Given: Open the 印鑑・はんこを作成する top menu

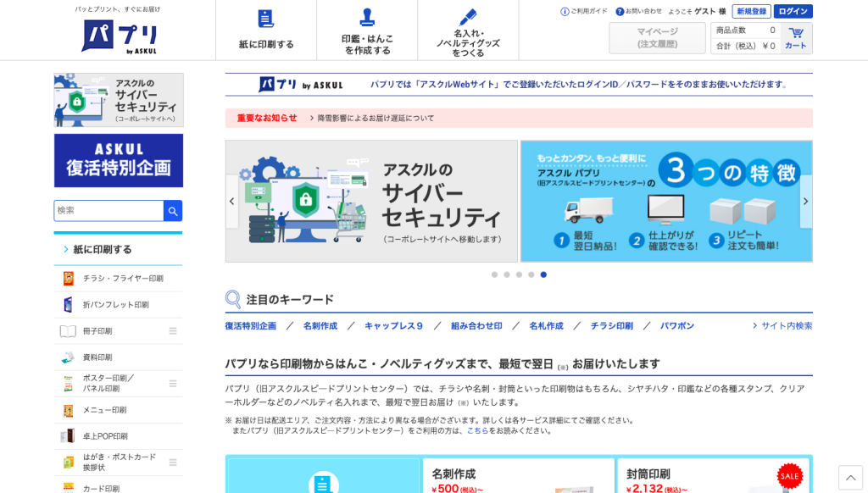Looking at the screenshot, I should coord(367,30).
